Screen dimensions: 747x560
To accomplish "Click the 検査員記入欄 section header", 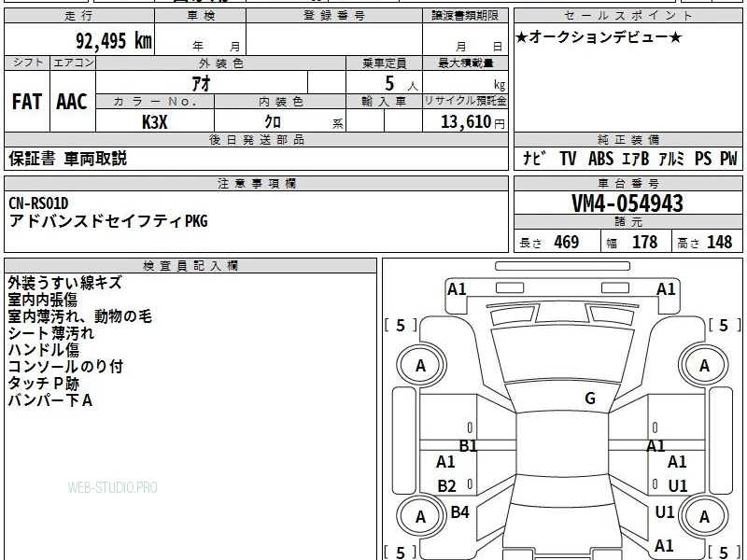I will 190,266.
